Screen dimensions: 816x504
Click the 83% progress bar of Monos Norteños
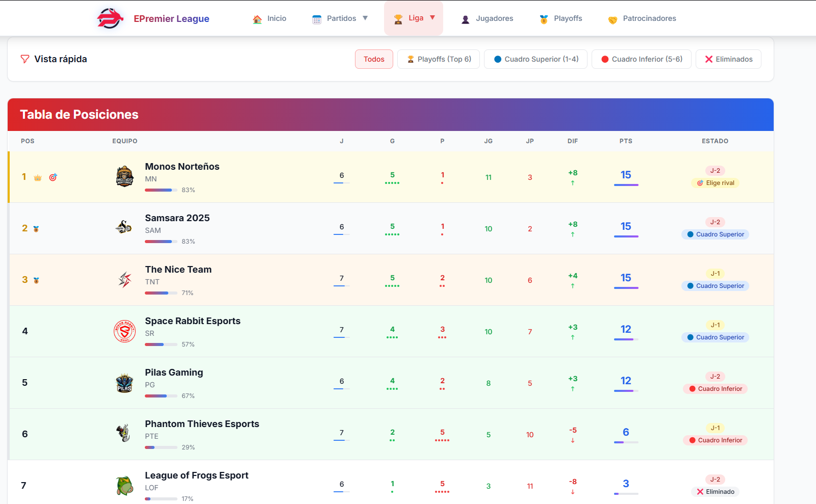coord(161,190)
